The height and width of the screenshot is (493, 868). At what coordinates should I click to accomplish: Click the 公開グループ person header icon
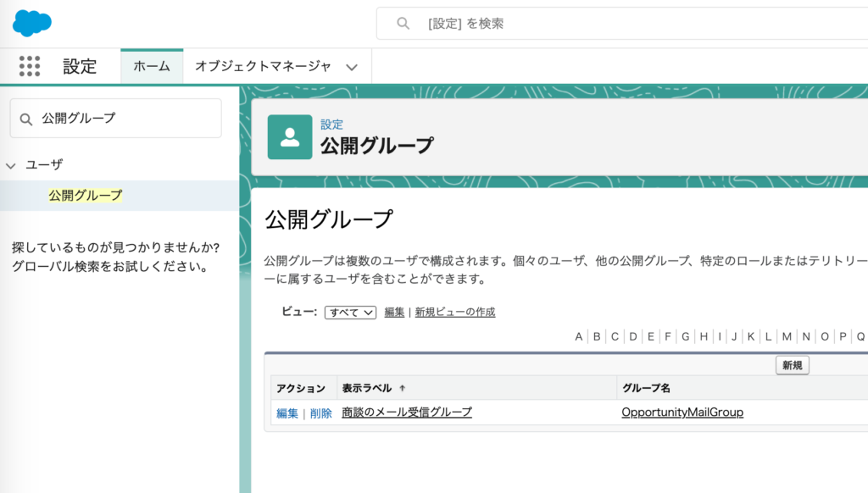coord(290,137)
